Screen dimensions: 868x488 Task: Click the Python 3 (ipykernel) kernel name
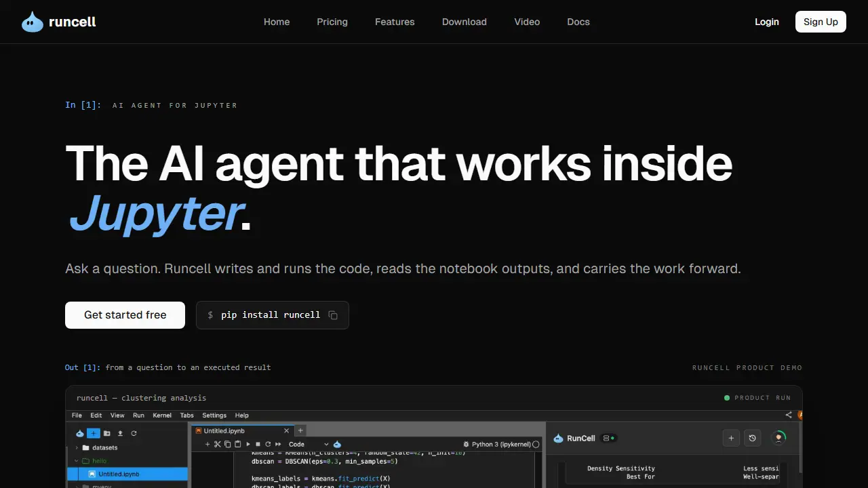[501, 445]
